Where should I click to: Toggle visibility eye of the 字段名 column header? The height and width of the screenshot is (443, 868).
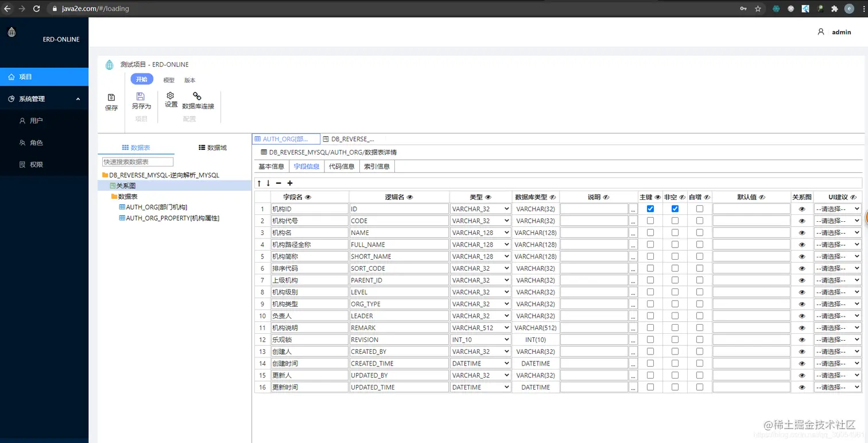point(308,197)
